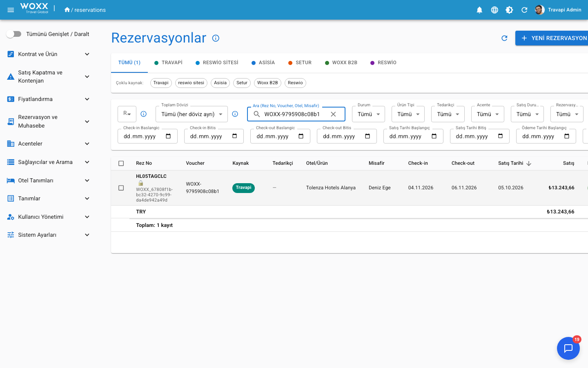Open calendar picker for Ödeme Tarihi Başlangıç
The width and height of the screenshot is (588, 368).
pos(567,136)
